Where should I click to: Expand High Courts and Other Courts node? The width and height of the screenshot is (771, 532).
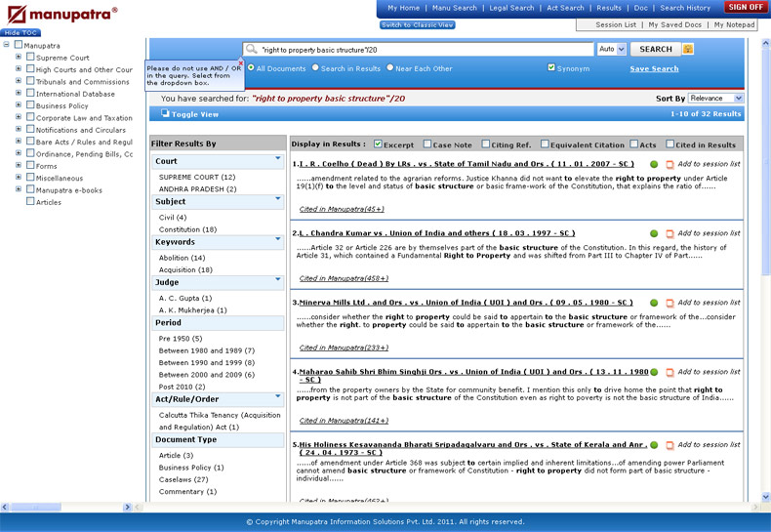[19, 68]
